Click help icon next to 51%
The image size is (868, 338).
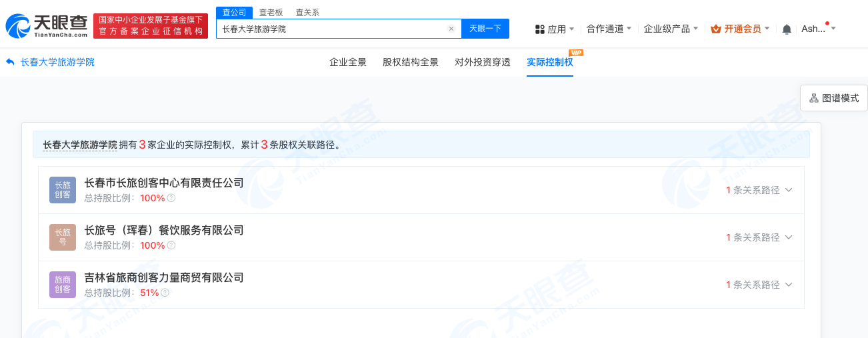165,293
